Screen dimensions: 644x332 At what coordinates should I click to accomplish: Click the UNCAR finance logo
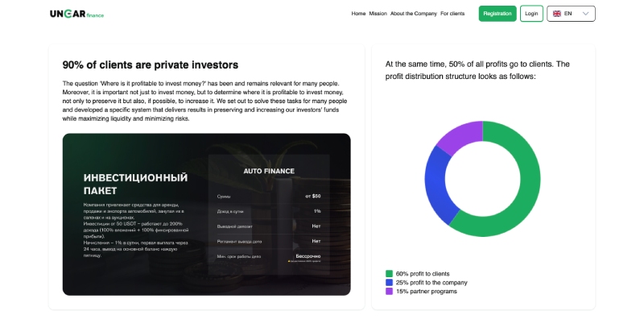(x=76, y=14)
